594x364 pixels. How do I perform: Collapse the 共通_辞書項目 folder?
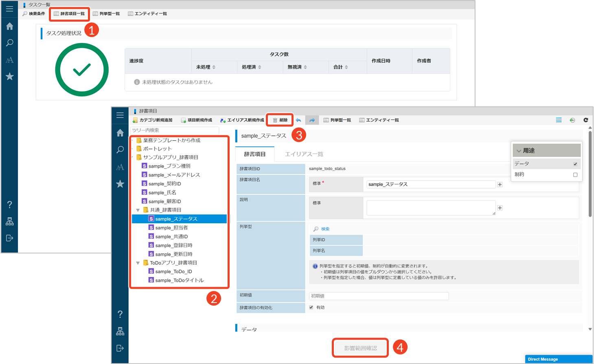(x=138, y=210)
